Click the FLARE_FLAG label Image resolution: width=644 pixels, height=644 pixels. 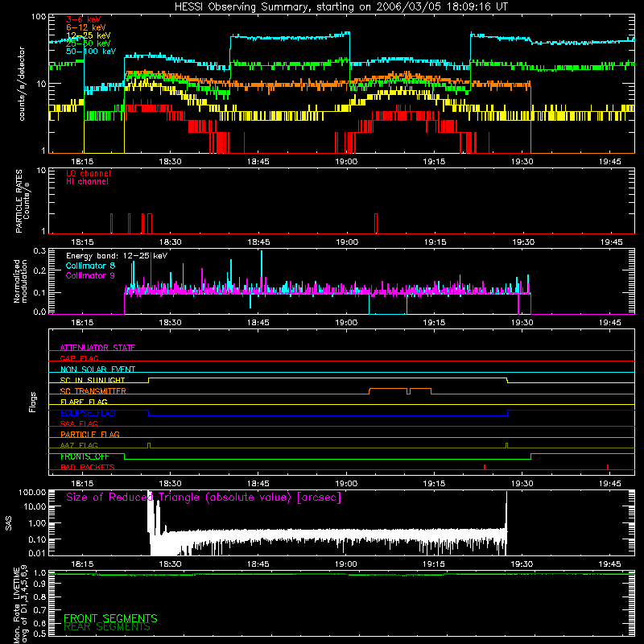(84, 402)
